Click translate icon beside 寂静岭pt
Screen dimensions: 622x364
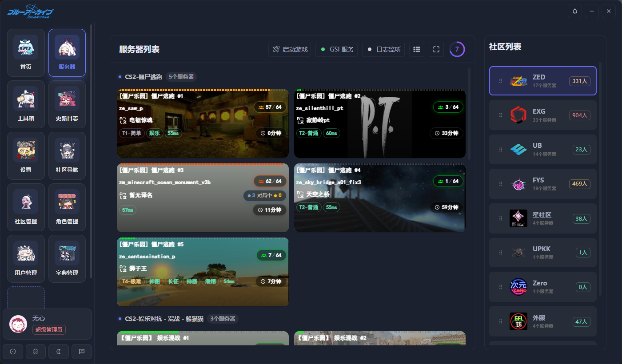pos(300,120)
